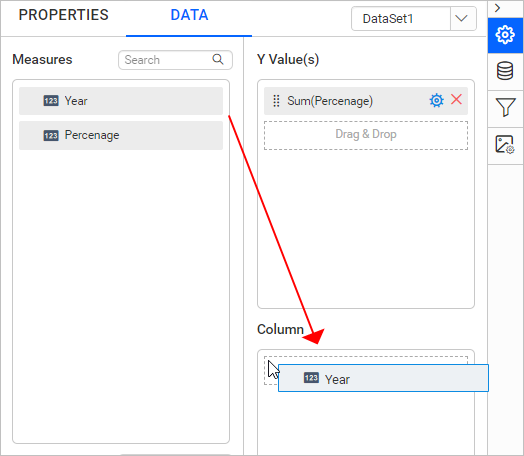Open the database data panel icon
The height and width of the screenshot is (456, 524).
[505, 71]
